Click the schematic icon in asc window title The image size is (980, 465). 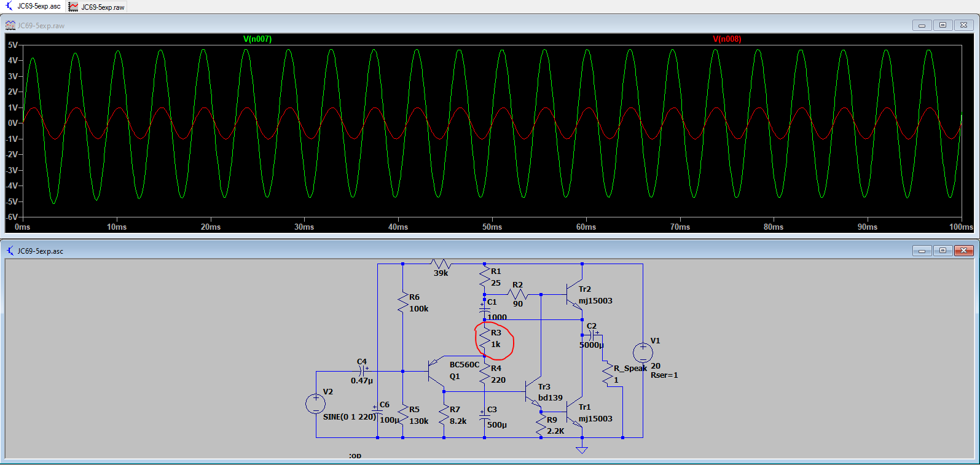pyautogui.click(x=10, y=251)
